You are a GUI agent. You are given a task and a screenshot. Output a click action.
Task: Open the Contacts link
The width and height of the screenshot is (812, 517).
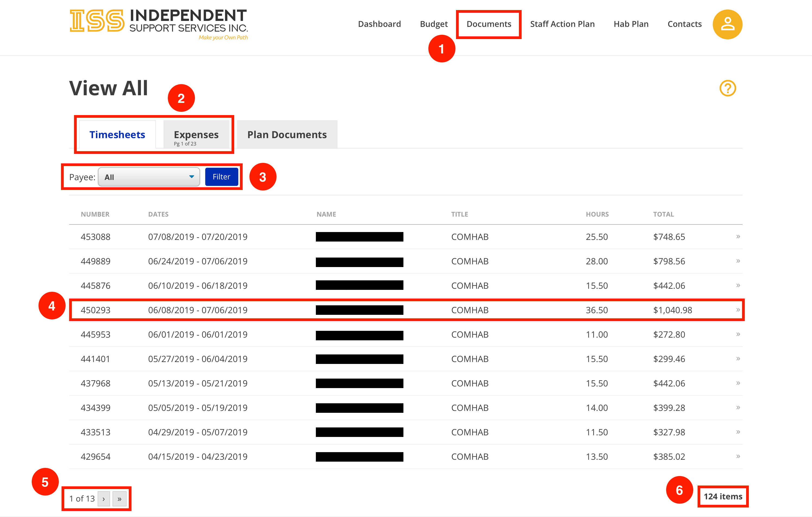point(684,24)
